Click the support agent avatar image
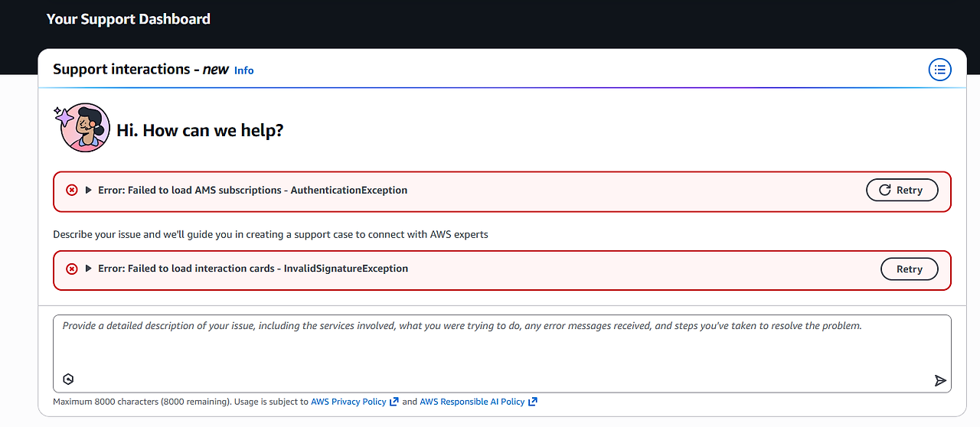The width and height of the screenshot is (980, 427). pyautogui.click(x=85, y=128)
